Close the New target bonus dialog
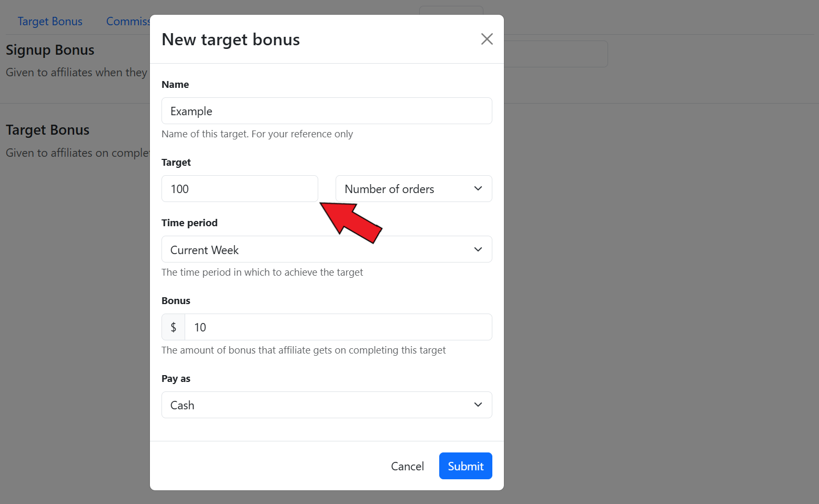Viewport: 819px width, 504px height. [487, 39]
